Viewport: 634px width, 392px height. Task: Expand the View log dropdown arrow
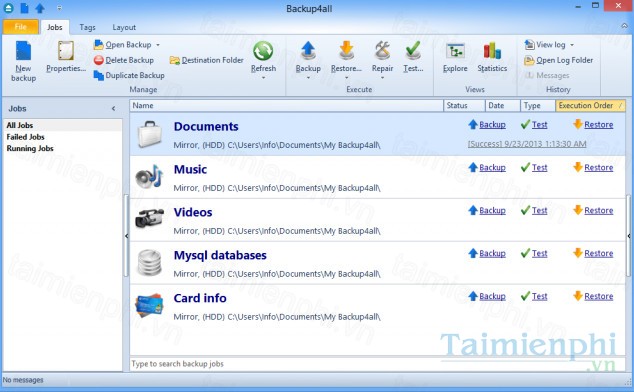click(x=572, y=45)
